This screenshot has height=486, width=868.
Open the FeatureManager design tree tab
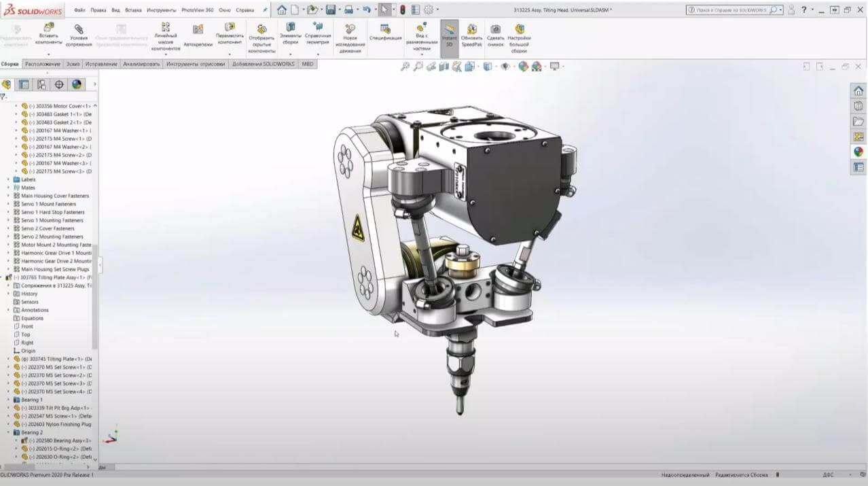7,84
